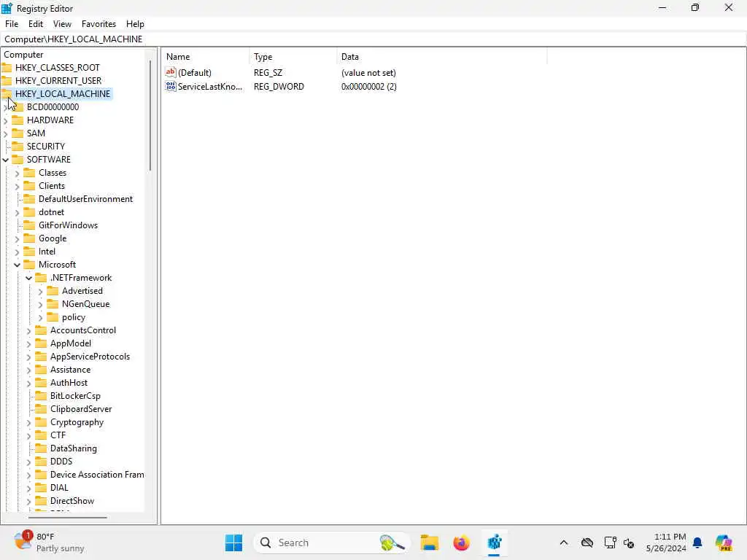Open the Windows Start menu
Screen dimensions: 747x560
tap(233, 542)
